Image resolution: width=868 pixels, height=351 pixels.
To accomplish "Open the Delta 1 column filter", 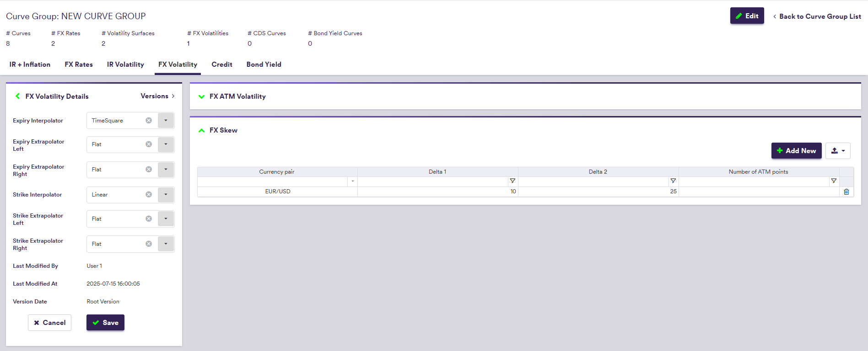I will click(x=512, y=181).
